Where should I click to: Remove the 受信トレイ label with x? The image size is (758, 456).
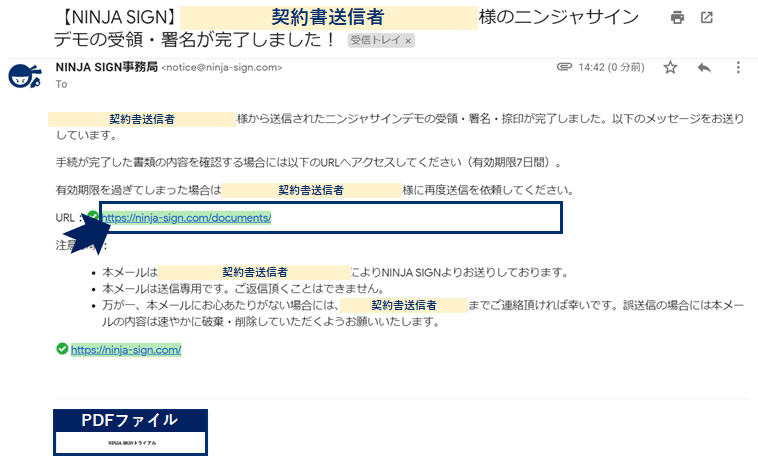408,41
